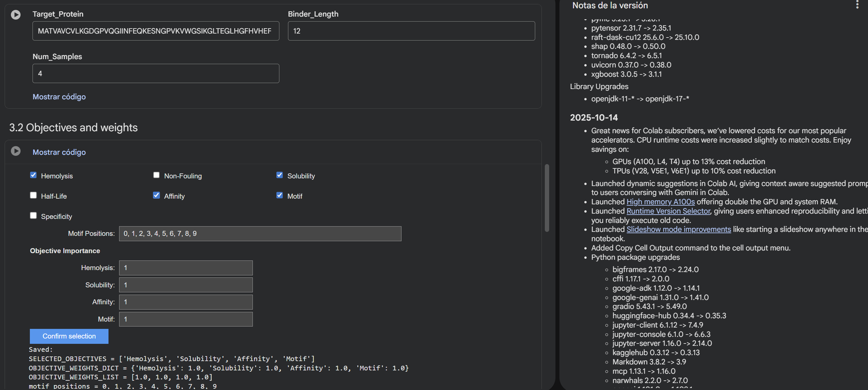Click the Library Upgrades text
Screen dimensions: 868x390
point(599,87)
